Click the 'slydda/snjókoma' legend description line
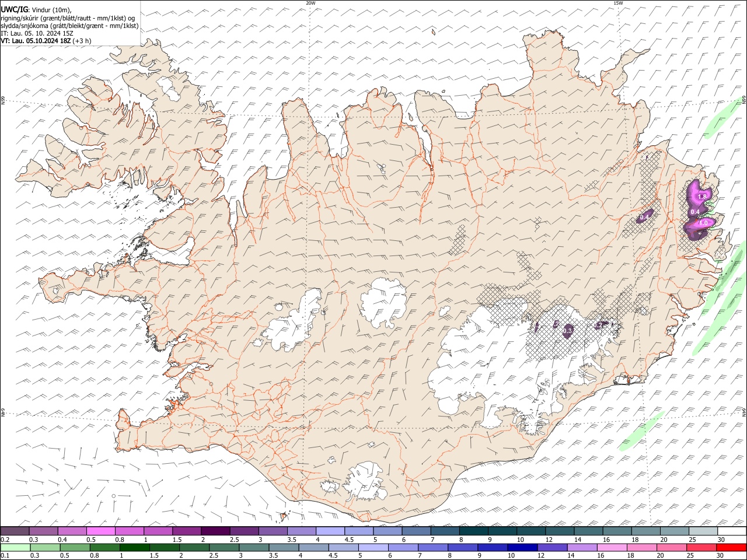Image resolution: width=747 pixels, height=560 pixels. [x=69, y=26]
